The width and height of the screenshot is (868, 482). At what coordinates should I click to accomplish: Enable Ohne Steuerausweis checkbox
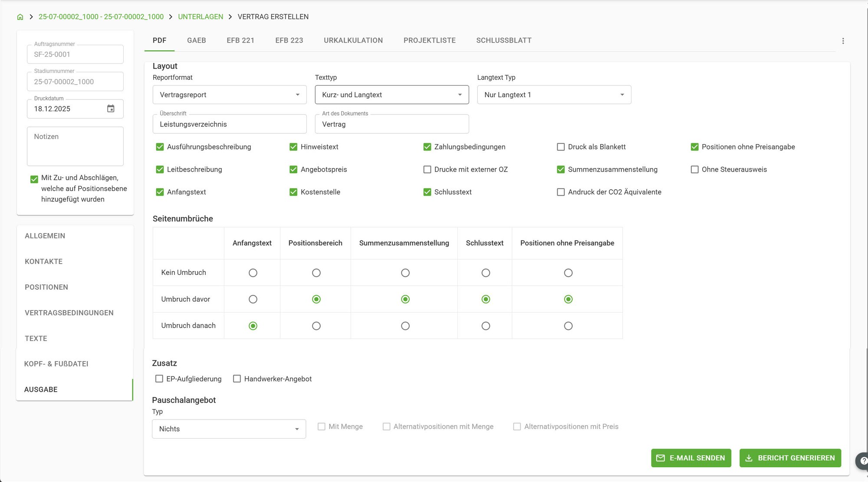pos(694,169)
